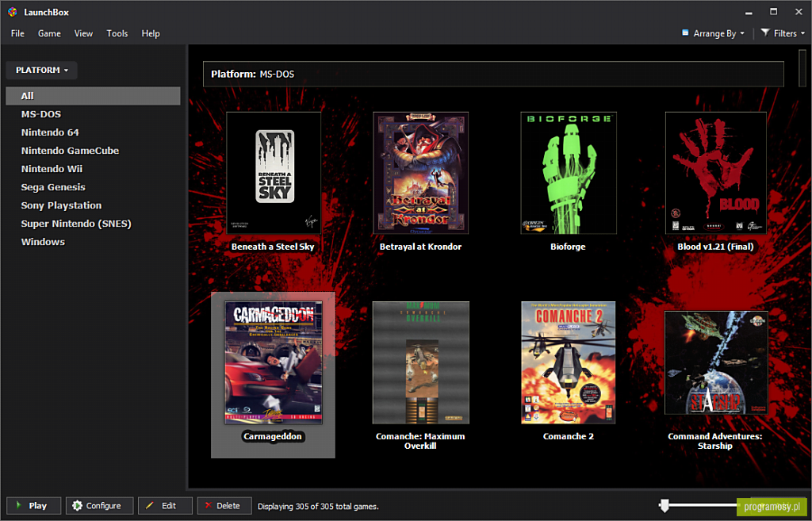Click the "Carmageddon" title text
The height and width of the screenshot is (521, 812).
(273, 437)
